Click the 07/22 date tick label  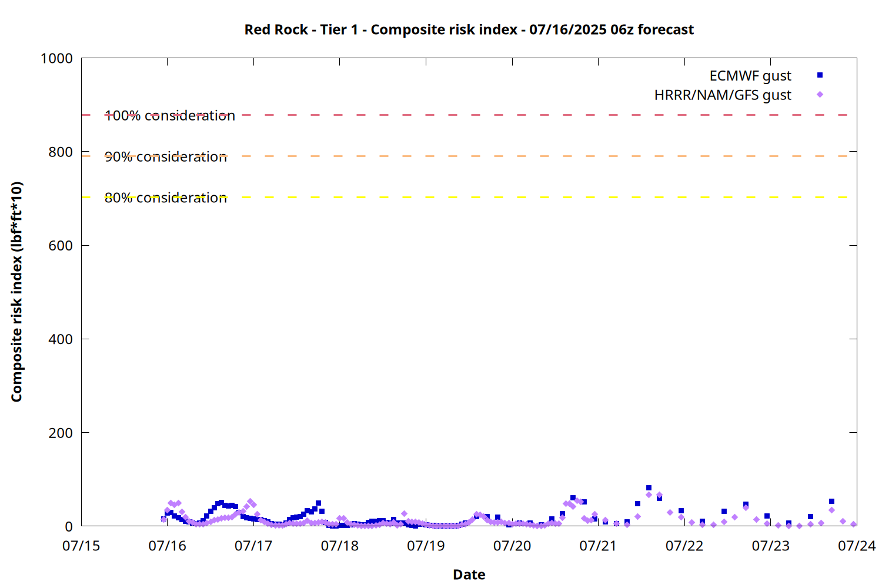(x=684, y=546)
